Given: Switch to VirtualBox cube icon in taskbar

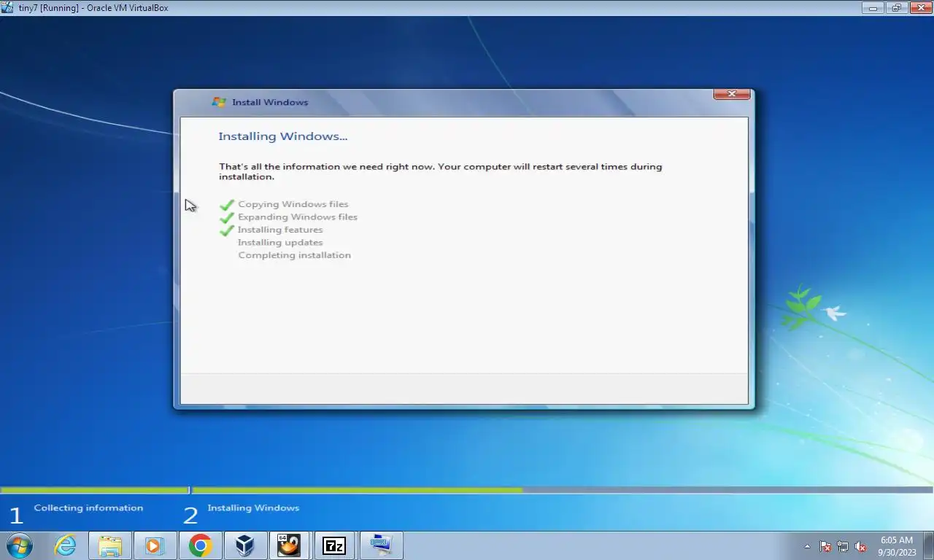Looking at the screenshot, I should (x=244, y=545).
